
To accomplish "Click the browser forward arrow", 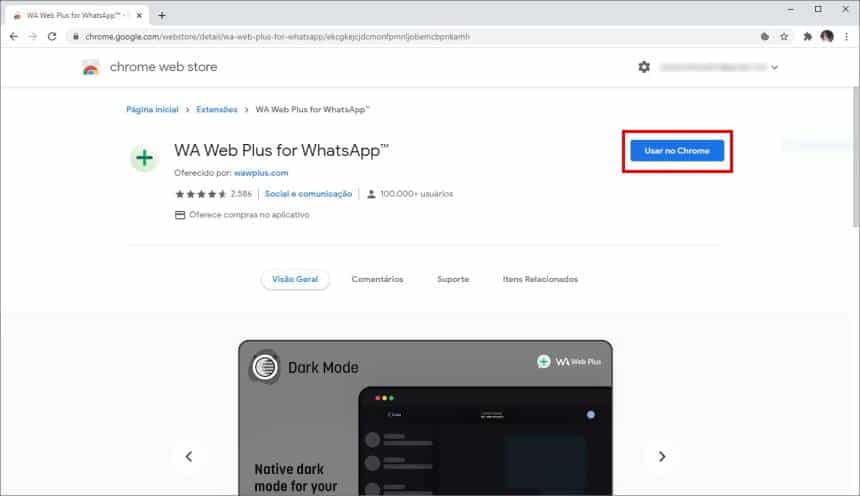I will pyautogui.click(x=33, y=37).
